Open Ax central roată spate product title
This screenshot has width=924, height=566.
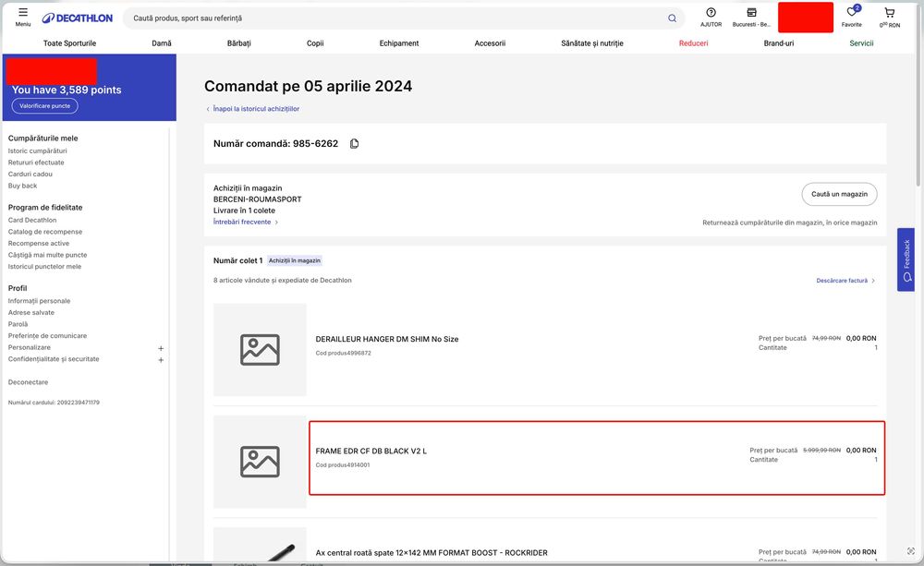[x=432, y=553]
